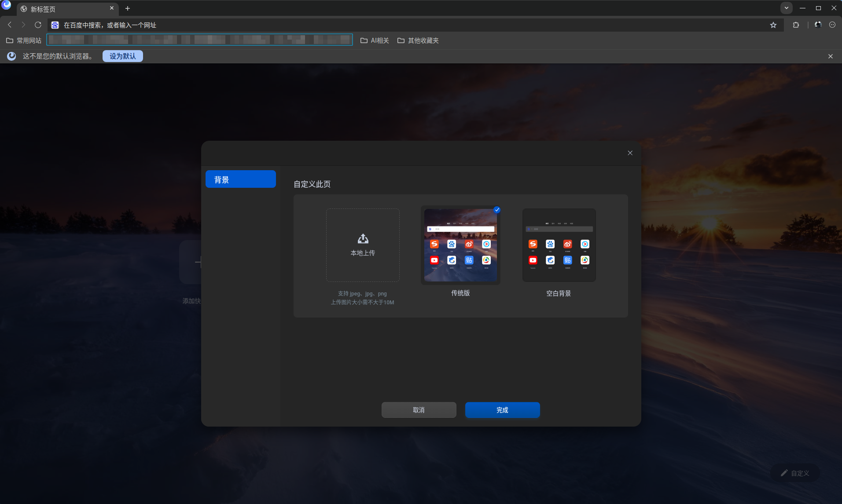Click the 这不是您的默认浏览器 message
Image resolution: width=842 pixels, height=504 pixels.
tap(58, 56)
